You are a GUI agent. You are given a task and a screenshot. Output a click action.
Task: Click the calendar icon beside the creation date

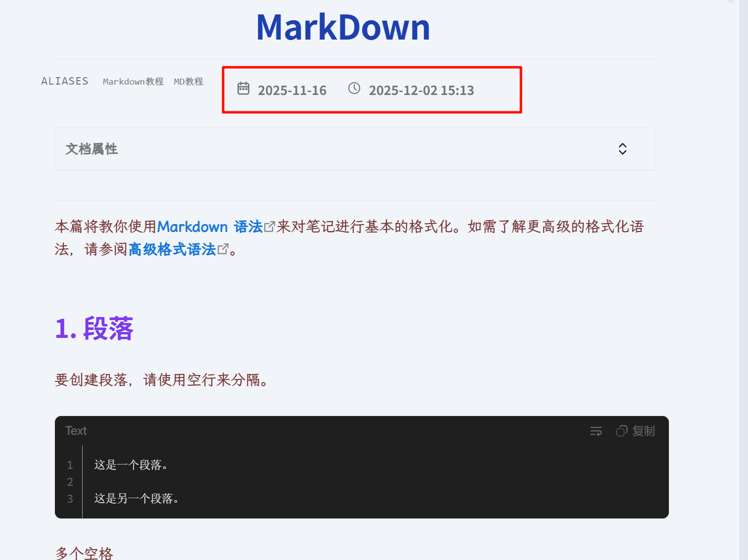243,89
